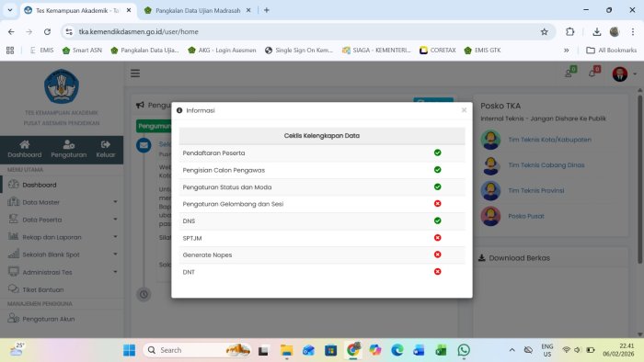644x362 pixels.
Task: Open WhatsApp from taskbar
Action: (x=464, y=350)
